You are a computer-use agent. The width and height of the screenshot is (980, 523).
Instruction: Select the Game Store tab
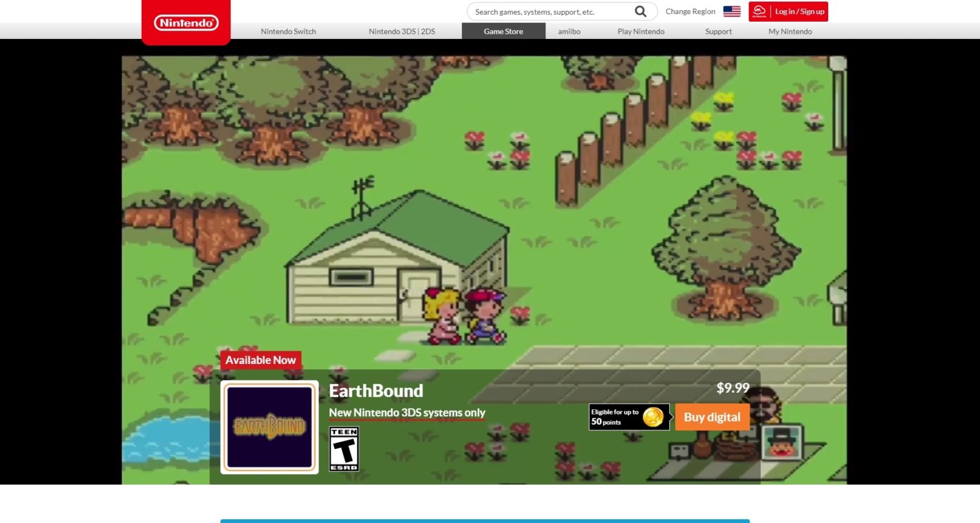(503, 31)
